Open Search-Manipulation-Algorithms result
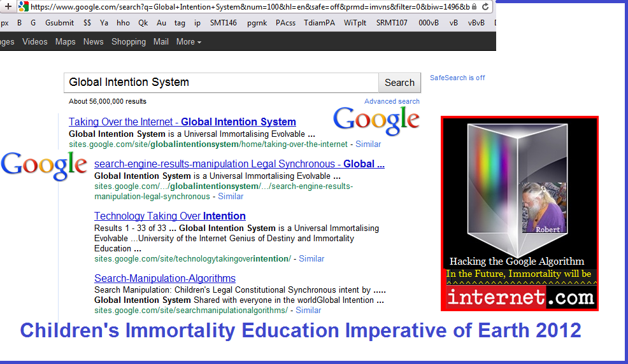 (164, 278)
